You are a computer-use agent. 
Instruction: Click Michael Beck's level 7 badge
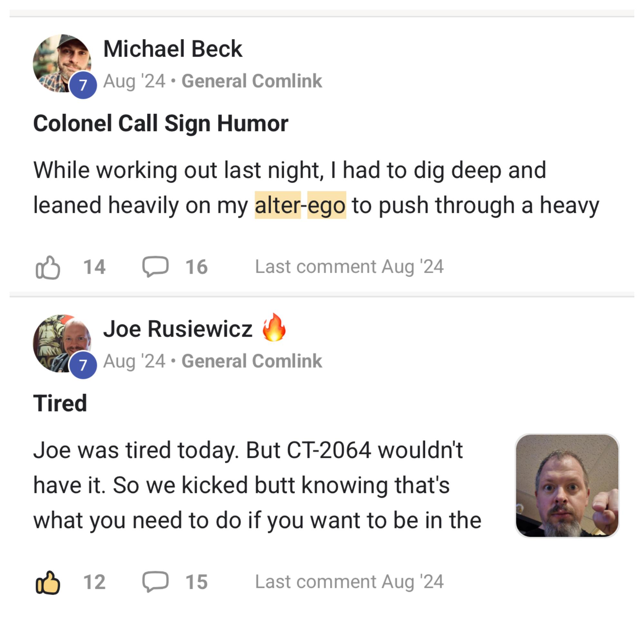pos(83,85)
